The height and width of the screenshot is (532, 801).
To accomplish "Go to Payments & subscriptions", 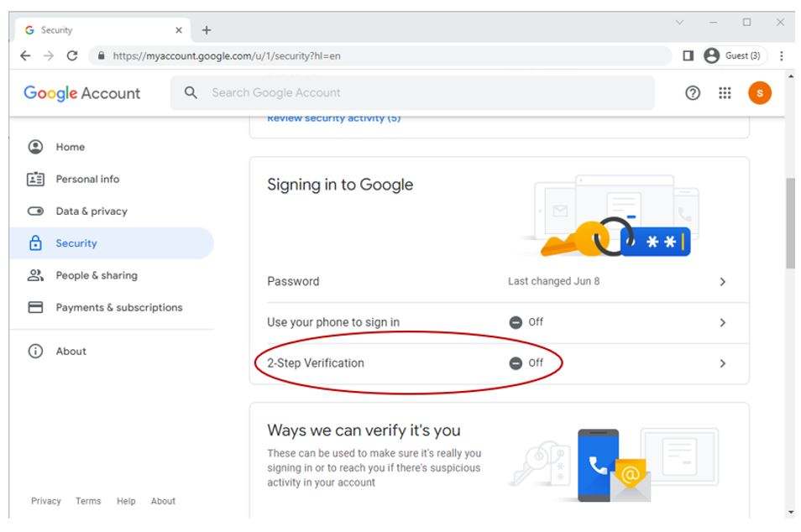I will pyautogui.click(x=118, y=307).
